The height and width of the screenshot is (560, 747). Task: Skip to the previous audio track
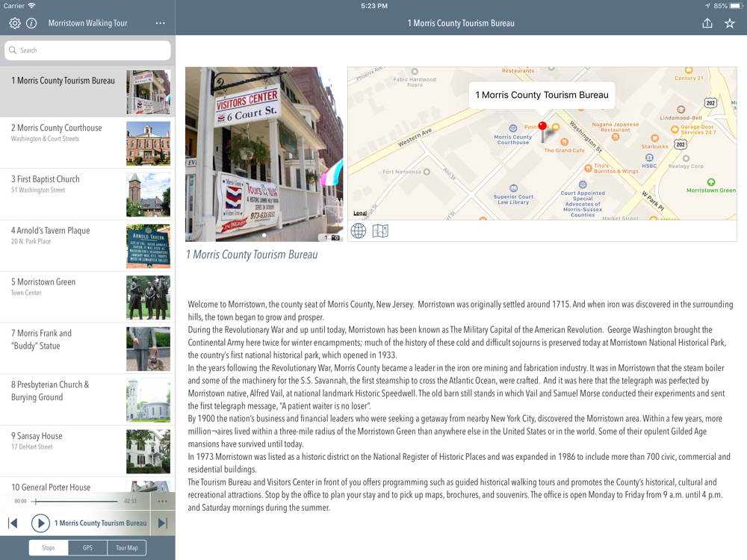point(13,523)
